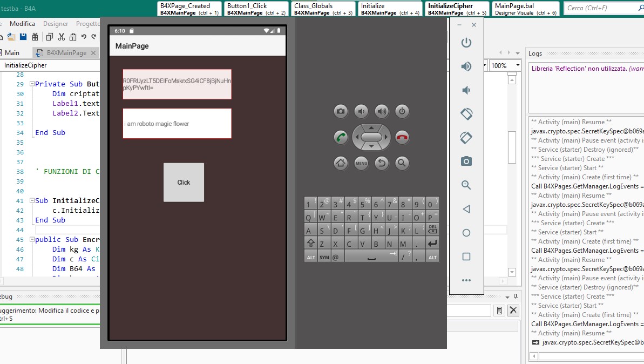The width and height of the screenshot is (644, 364).
Task: Click the Copy toolbar icon
Action: (50, 37)
